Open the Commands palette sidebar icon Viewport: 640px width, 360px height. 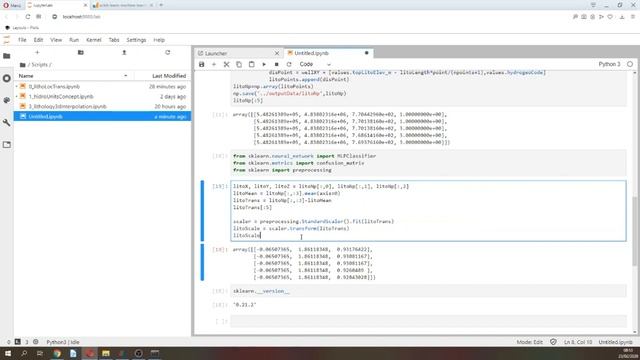[7, 100]
